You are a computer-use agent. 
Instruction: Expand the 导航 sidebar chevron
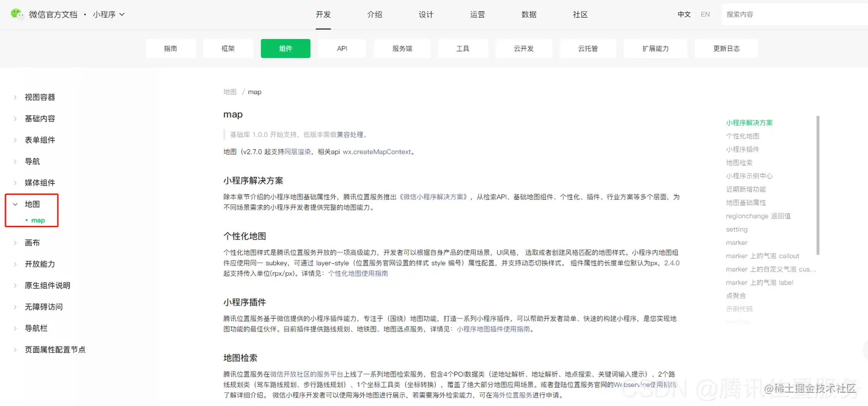click(x=15, y=162)
